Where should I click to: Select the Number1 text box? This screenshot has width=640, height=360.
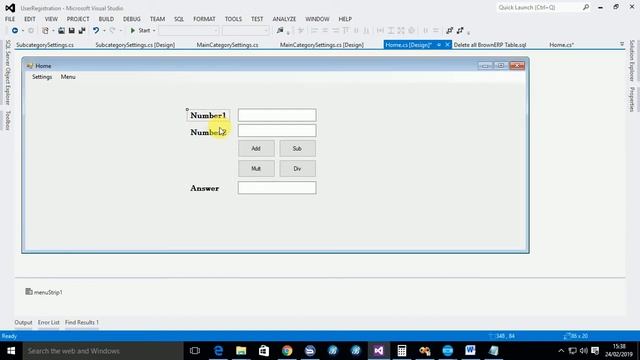point(277,116)
